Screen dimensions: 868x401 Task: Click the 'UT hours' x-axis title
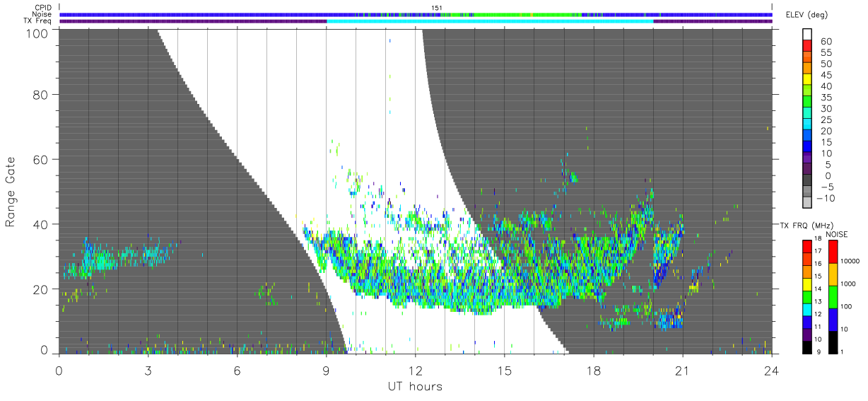point(414,386)
